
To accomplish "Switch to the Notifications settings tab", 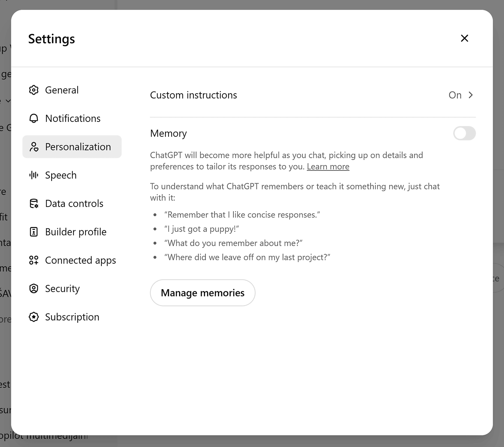I will tap(73, 119).
